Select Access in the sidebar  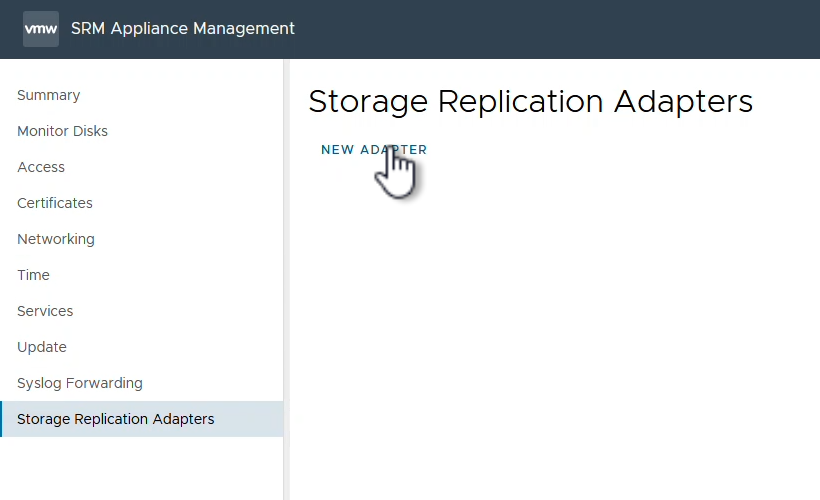coord(41,167)
